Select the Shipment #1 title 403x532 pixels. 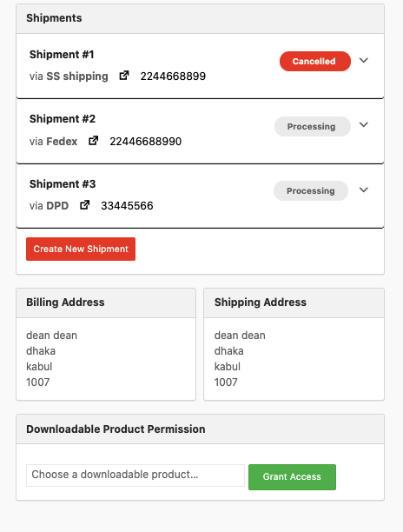pyautogui.click(x=62, y=54)
